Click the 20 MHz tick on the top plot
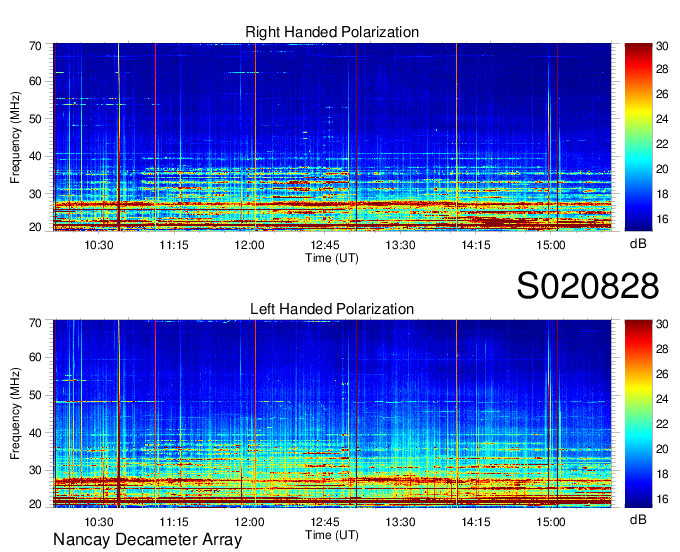 tap(35, 227)
